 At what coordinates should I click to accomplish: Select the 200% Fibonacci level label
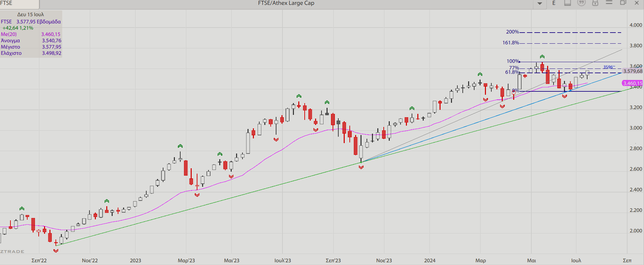(x=513, y=32)
